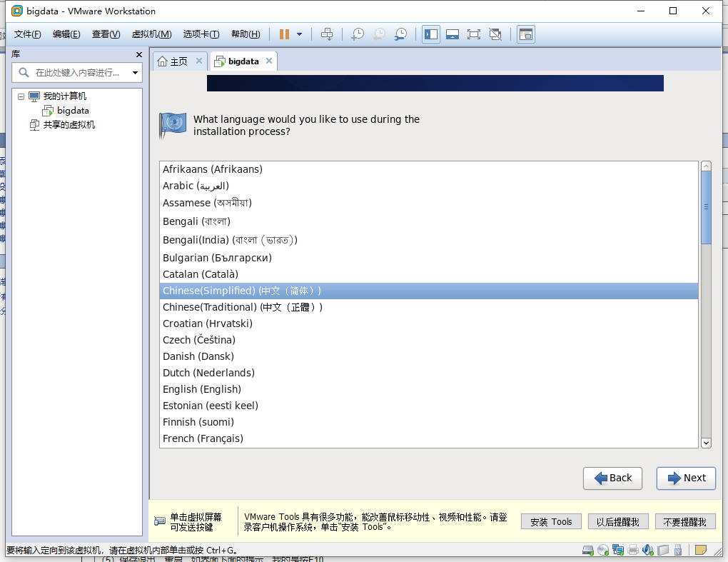The image size is (728, 562).
Task: Click the Next button in installer
Action: (686, 478)
